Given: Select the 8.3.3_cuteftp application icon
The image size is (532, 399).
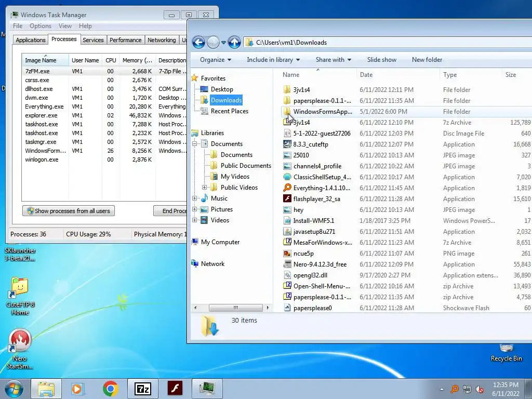Looking at the screenshot, I should coord(287,144).
